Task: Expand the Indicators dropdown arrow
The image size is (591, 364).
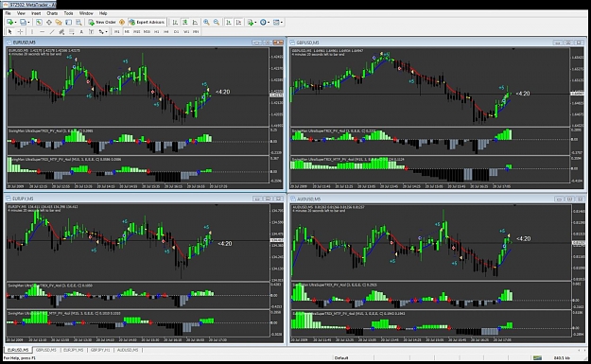Action: (x=255, y=23)
